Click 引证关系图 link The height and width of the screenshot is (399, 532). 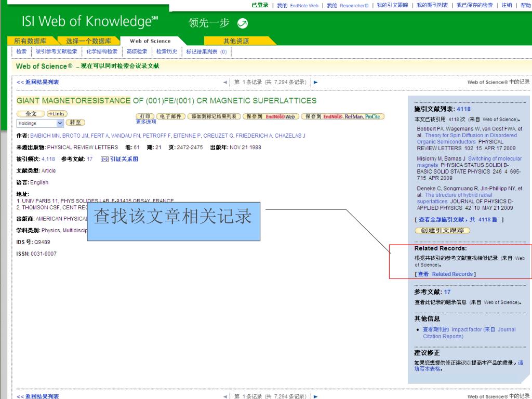(x=124, y=159)
